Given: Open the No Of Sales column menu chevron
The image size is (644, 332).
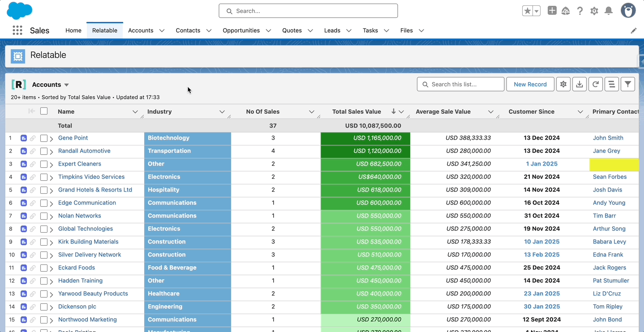Looking at the screenshot, I should coord(312,112).
